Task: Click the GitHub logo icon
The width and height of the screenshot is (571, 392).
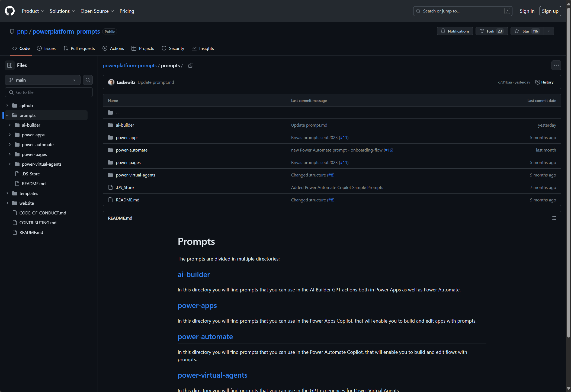Action: coord(10,11)
